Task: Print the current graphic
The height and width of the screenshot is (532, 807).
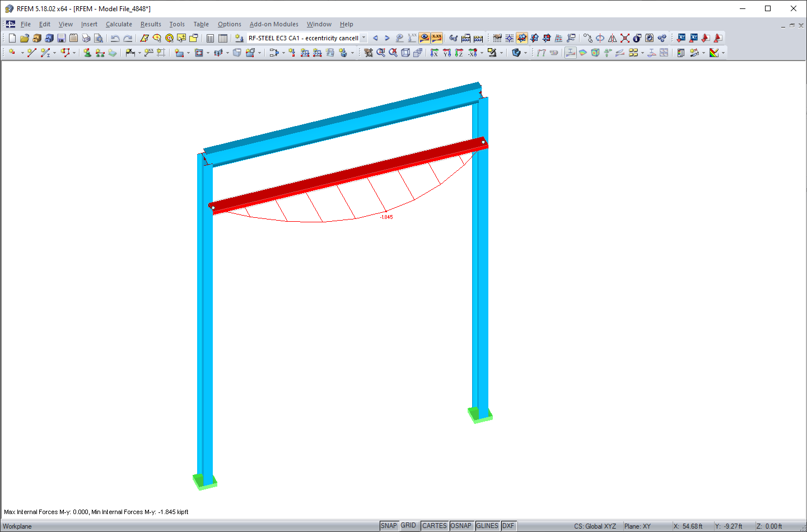Action: click(x=86, y=38)
